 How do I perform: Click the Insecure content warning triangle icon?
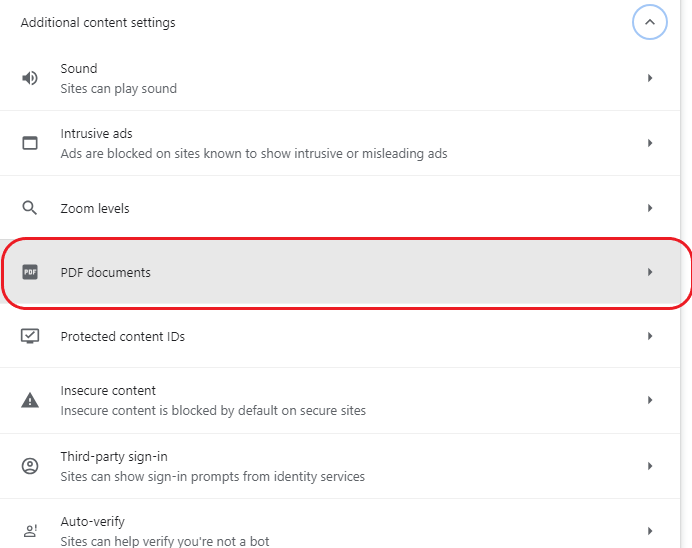30,400
